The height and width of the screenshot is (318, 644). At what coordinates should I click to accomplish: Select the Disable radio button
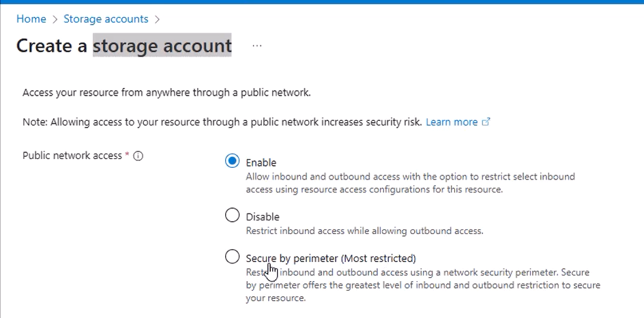[232, 215]
